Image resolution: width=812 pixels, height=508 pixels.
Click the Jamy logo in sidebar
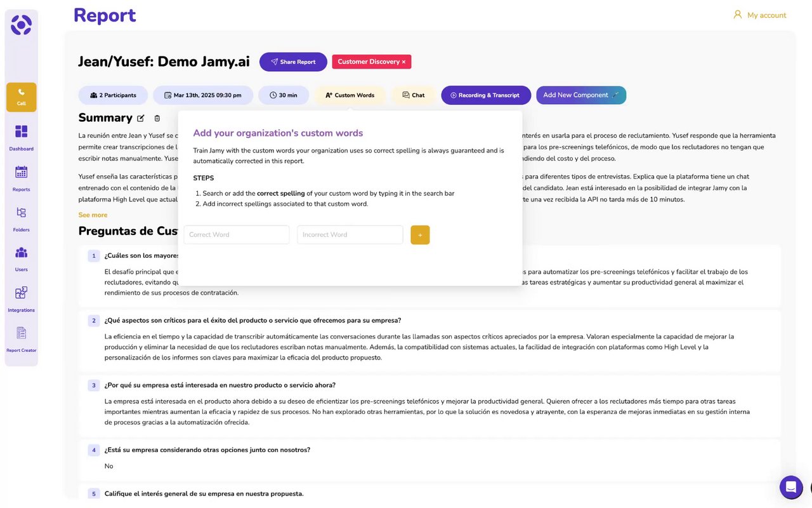pyautogui.click(x=21, y=25)
